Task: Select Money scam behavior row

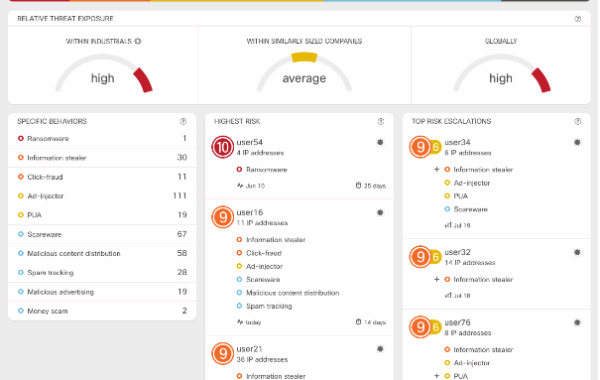Action: [x=102, y=311]
